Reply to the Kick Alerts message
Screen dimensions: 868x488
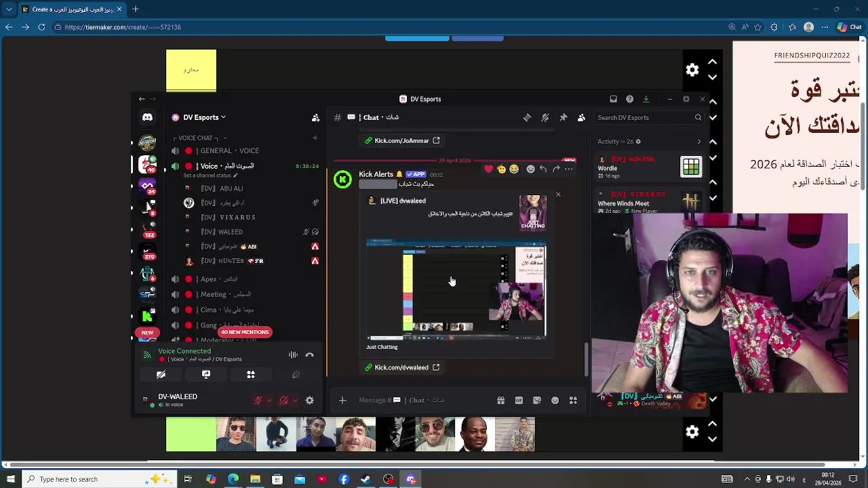(x=543, y=169)
